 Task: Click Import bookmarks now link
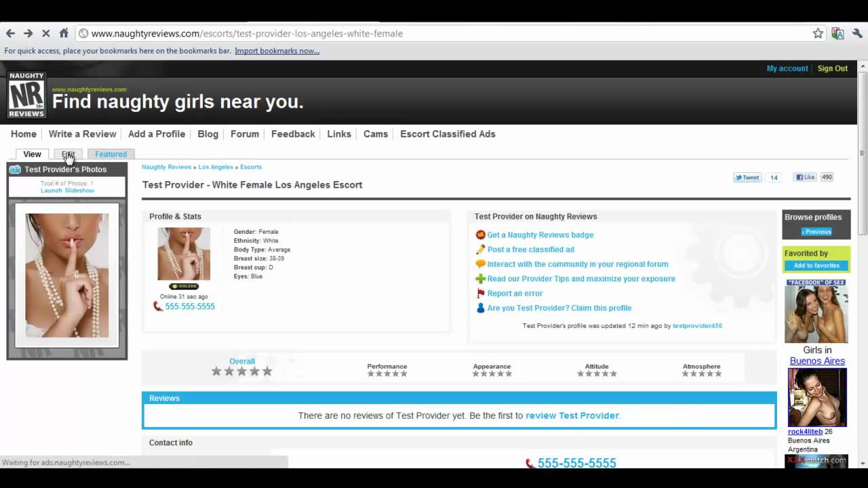coord(277,51)
